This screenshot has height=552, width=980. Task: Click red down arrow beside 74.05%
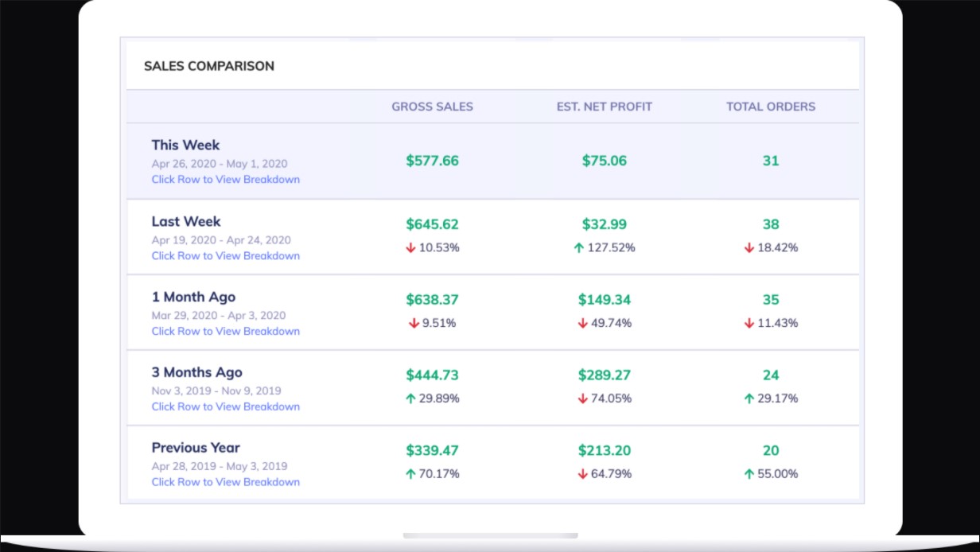pyautogui.click(x=583, y=398)
